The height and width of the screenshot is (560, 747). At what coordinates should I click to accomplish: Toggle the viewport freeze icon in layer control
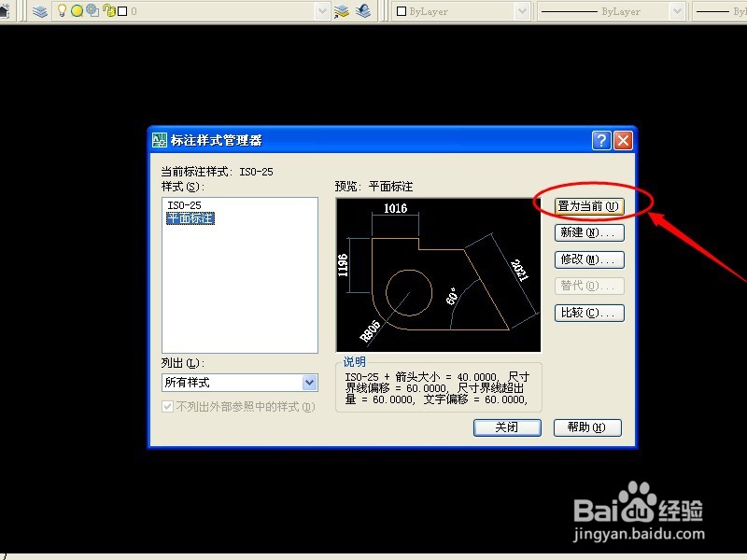(92, 10)
